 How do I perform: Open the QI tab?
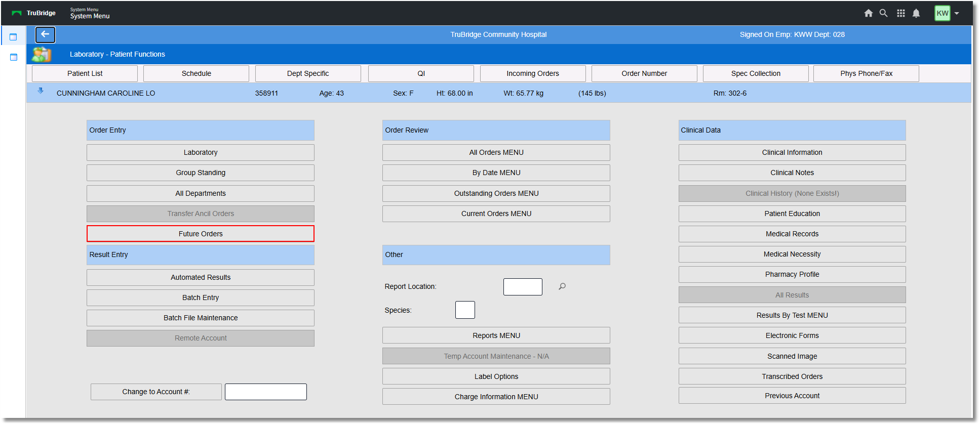(421, 73)
